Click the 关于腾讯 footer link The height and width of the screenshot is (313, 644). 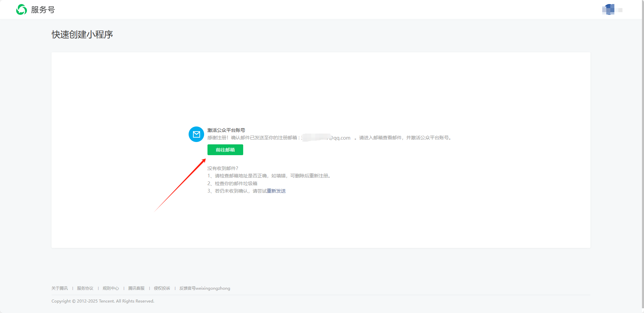(x=59, y=288)
